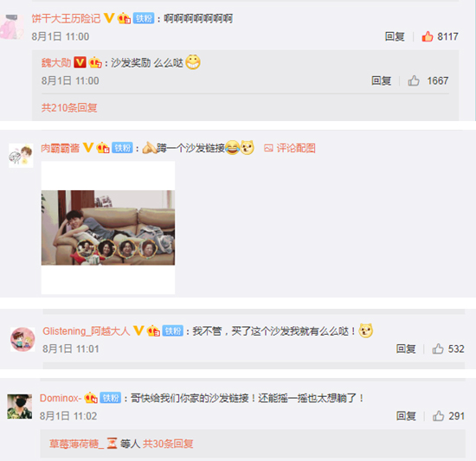Screen dimensions: 476x461
Task: Expand 共30条回复 under the Dominox- comment
Action: click(168, 444)
